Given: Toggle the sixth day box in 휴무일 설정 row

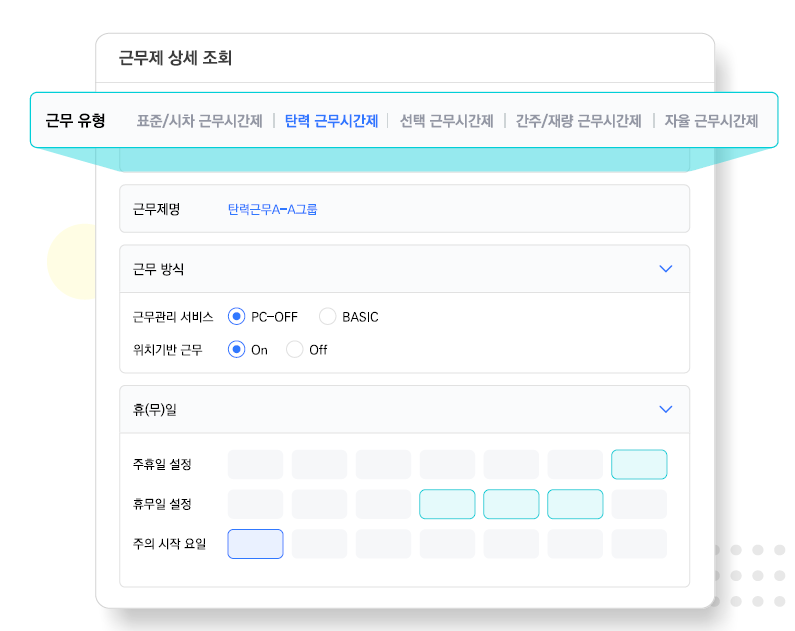Looking at the screenshot, I should (x=575, y=504).
